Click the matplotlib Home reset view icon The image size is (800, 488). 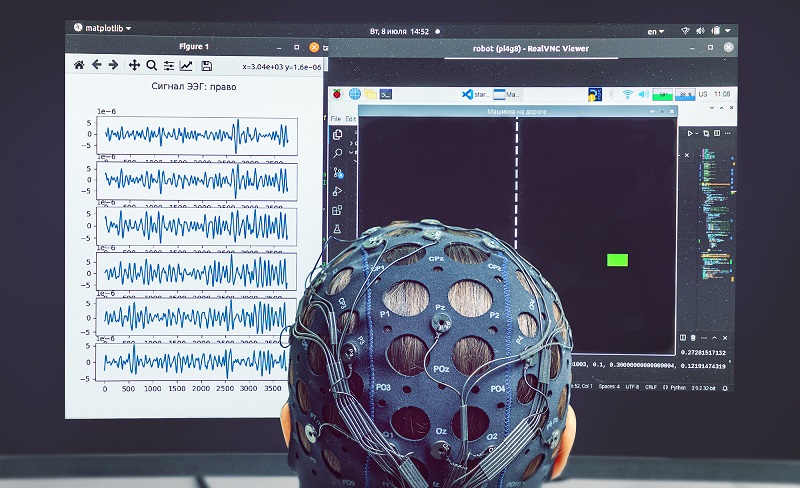(79, 65)
